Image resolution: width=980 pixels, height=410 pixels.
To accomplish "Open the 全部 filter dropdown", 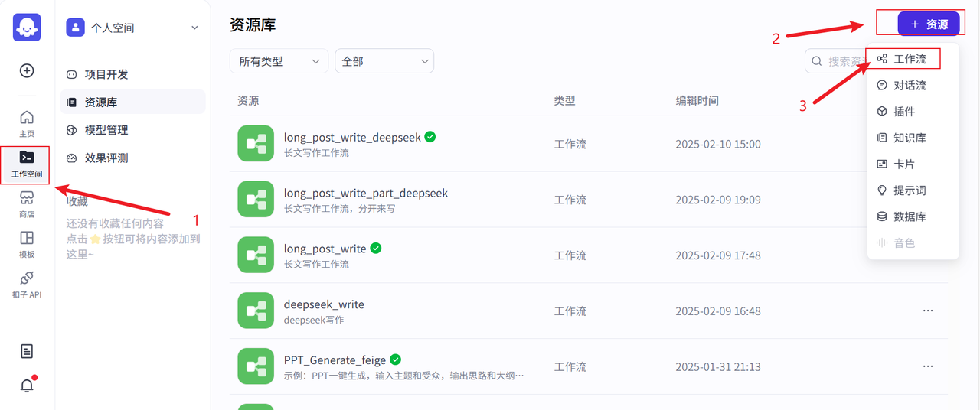I will coord(384,61).
